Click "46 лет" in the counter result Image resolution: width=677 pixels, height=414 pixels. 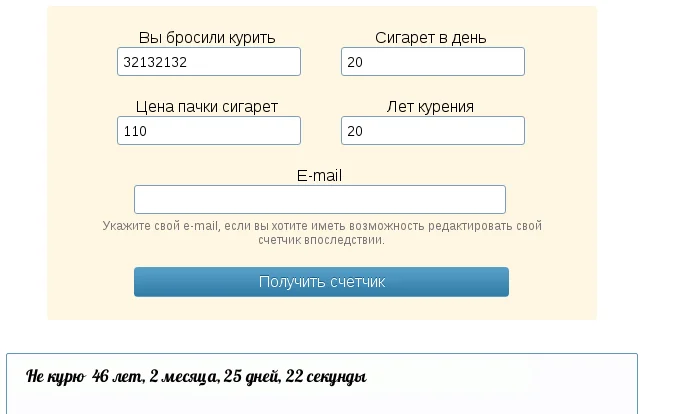coord(115,377)
